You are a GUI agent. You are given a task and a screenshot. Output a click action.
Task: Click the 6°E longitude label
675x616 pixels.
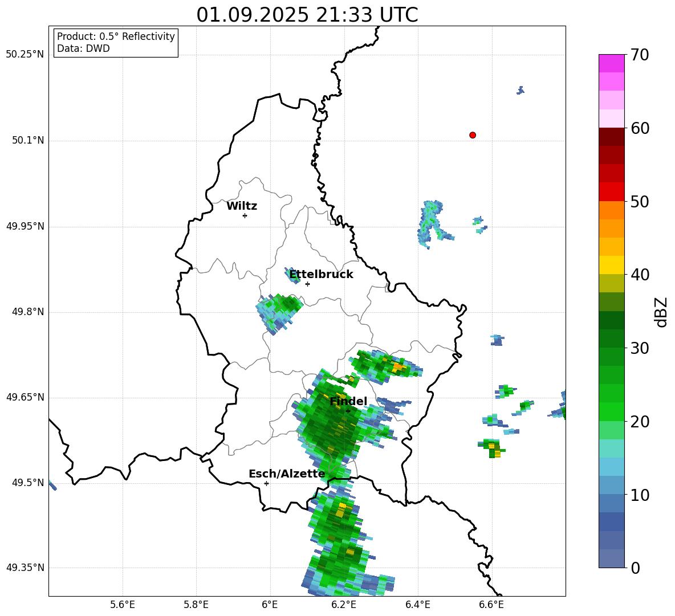click(270, 605)
